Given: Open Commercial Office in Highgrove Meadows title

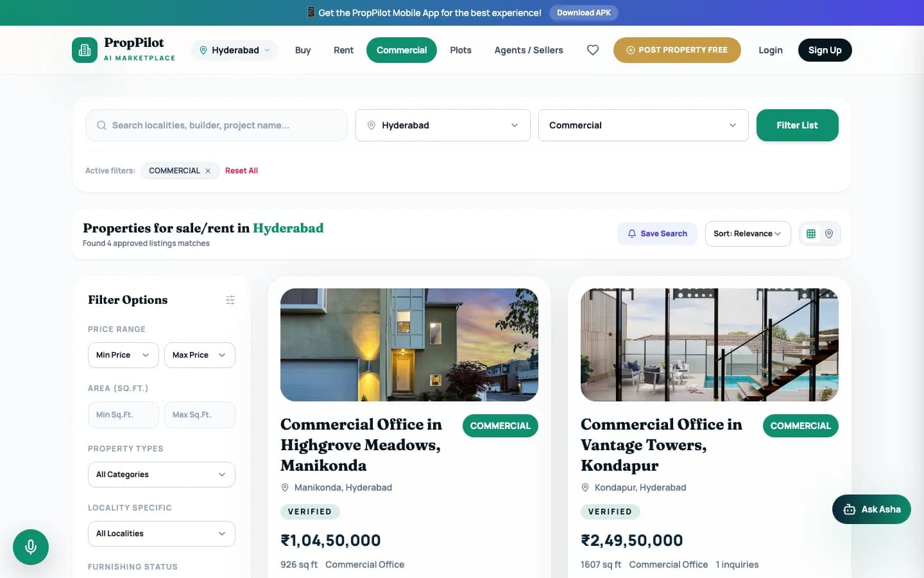Looking at the screenshot, I should coord(361,445).
